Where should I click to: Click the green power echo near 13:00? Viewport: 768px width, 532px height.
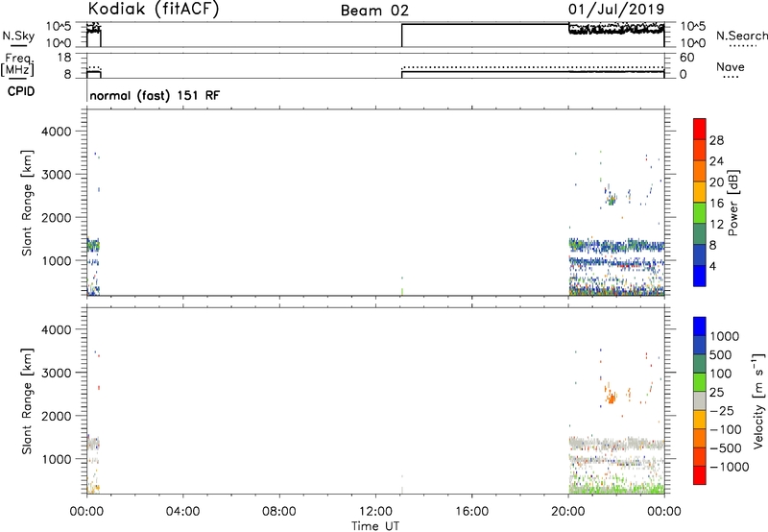(x=402, y=291)
